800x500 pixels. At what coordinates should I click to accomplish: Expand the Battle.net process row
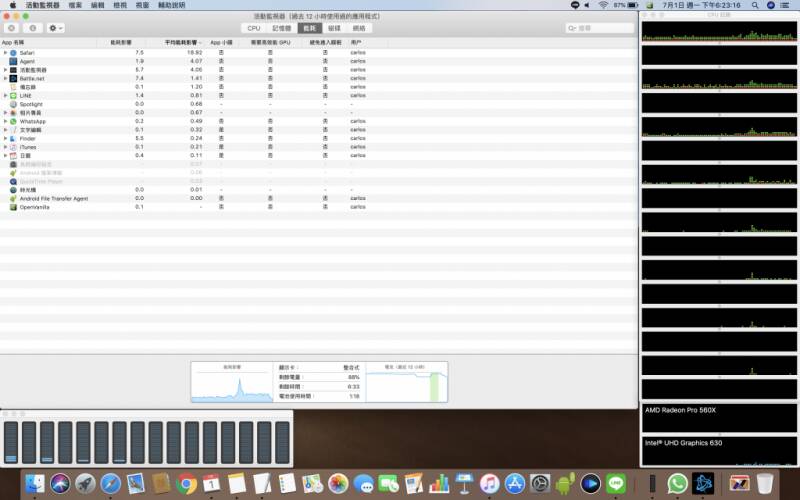click(5, 78)
